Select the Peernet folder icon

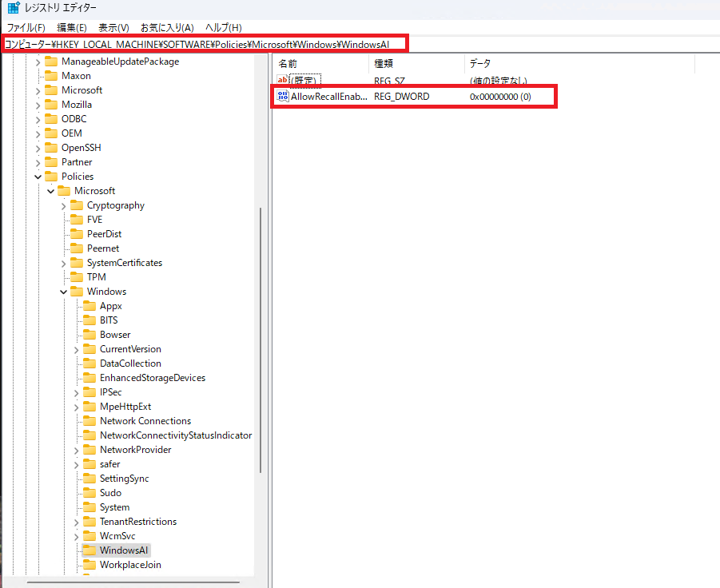click(77, 248)
